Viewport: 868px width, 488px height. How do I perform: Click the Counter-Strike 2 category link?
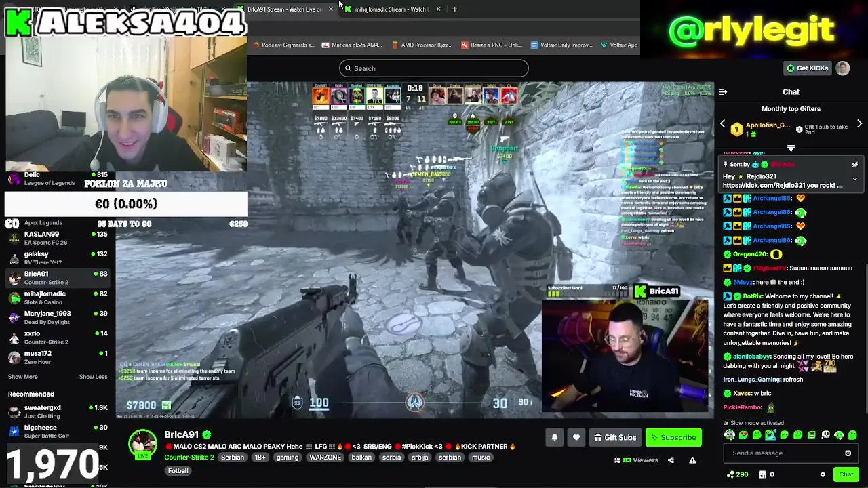(189, 457)
